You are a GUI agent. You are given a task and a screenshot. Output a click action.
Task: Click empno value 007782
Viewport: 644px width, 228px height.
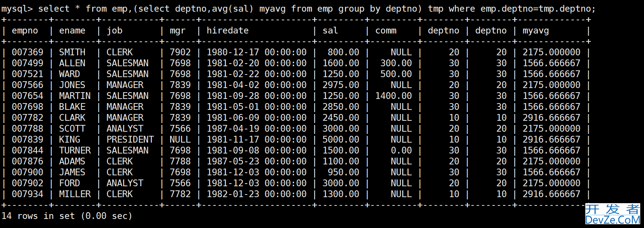tap(27, 118)
